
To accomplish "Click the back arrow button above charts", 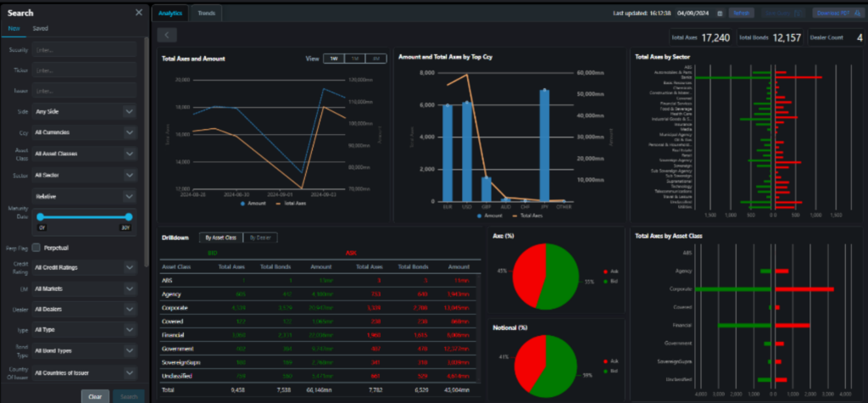I will tap(167, 35).
